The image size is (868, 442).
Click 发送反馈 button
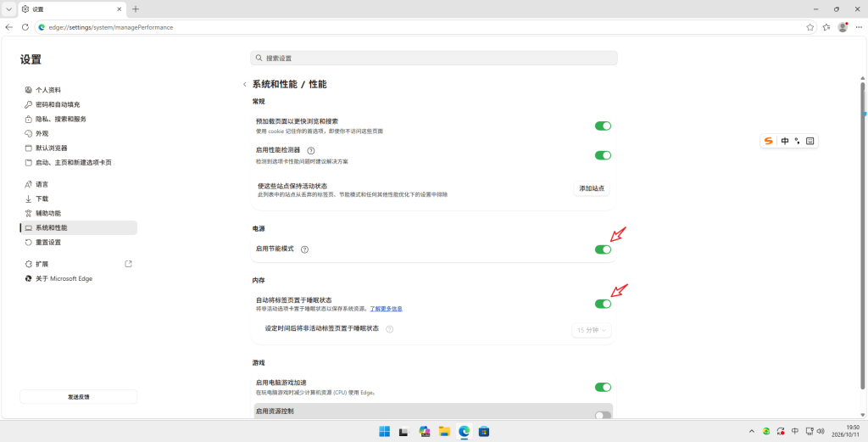coord(78,396)
